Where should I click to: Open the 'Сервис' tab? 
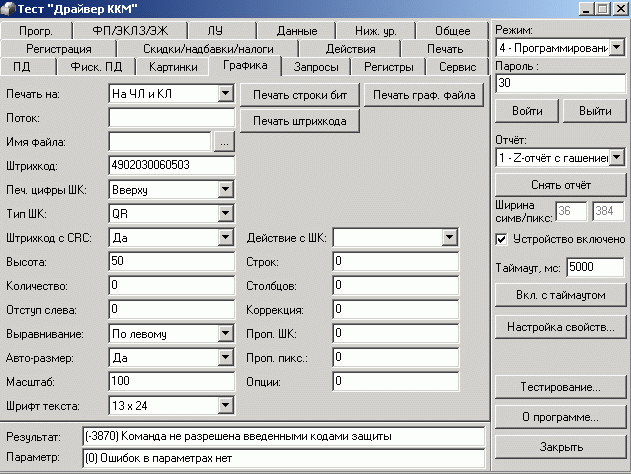click(458, 66)
